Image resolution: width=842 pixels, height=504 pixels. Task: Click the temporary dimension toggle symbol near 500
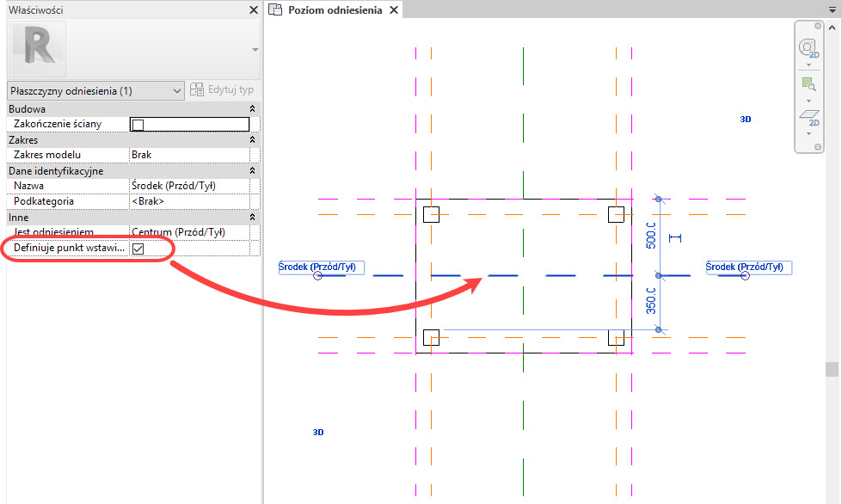pyautogui.click(x=674, y=237)
